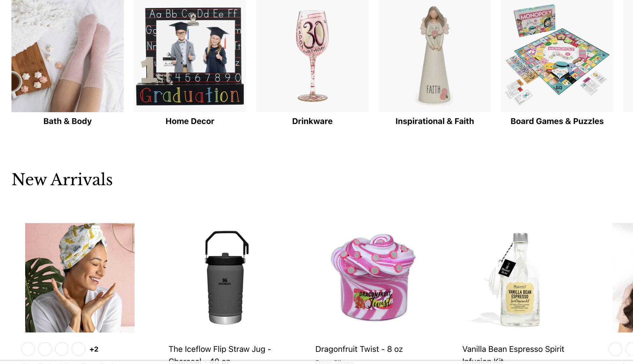Select the fourth color swatch under hair towel
633x364 pixels.
coord(78,349)
